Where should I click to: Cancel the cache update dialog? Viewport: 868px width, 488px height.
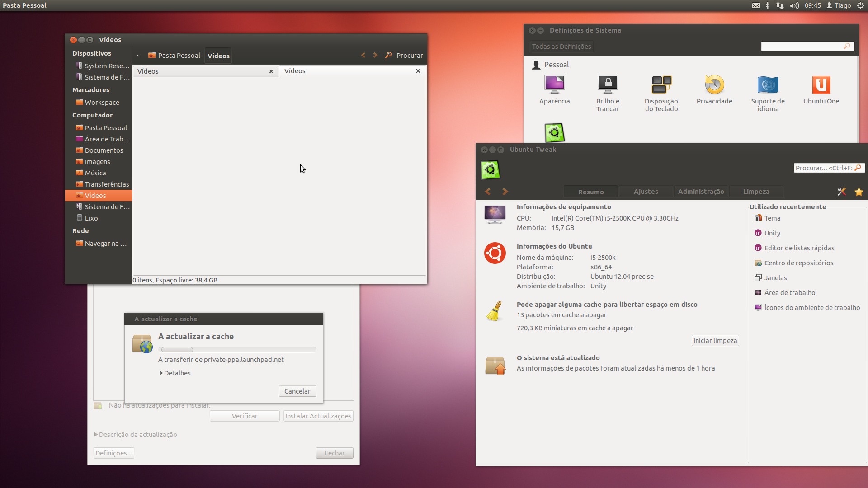(297, 391)
